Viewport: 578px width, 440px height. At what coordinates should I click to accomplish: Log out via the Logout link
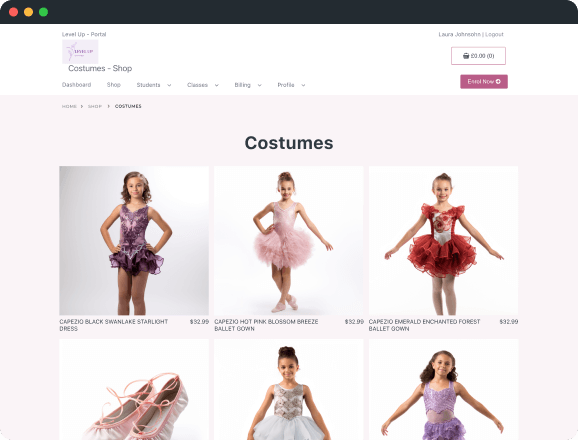pos(494,34)
